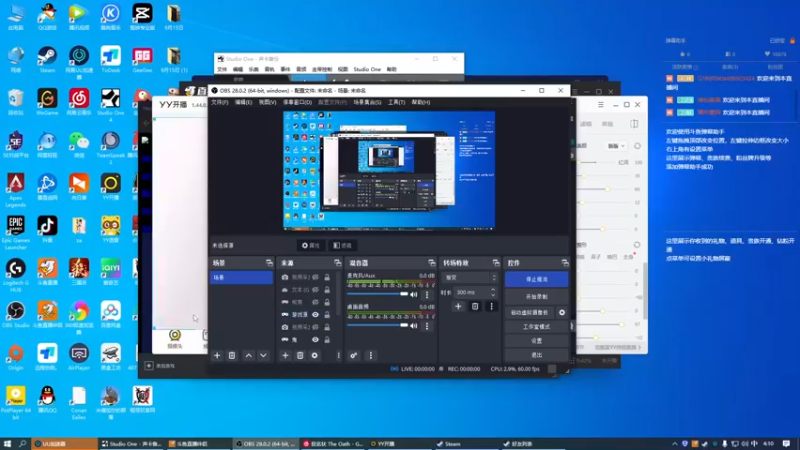This screenshot has height=450, width=800.
Task: Toggle visibility of the 鬼 source
Action: coord(315,340)
